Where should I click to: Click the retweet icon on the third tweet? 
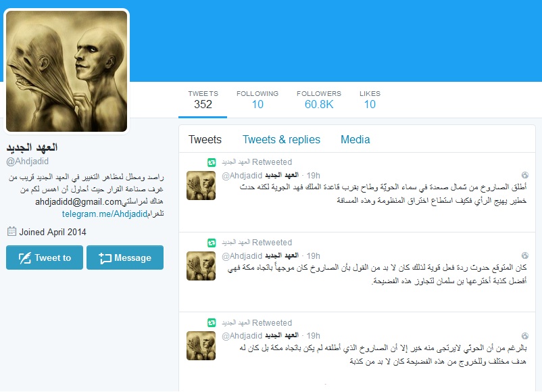pyautogui.click(x=212, y=323)
